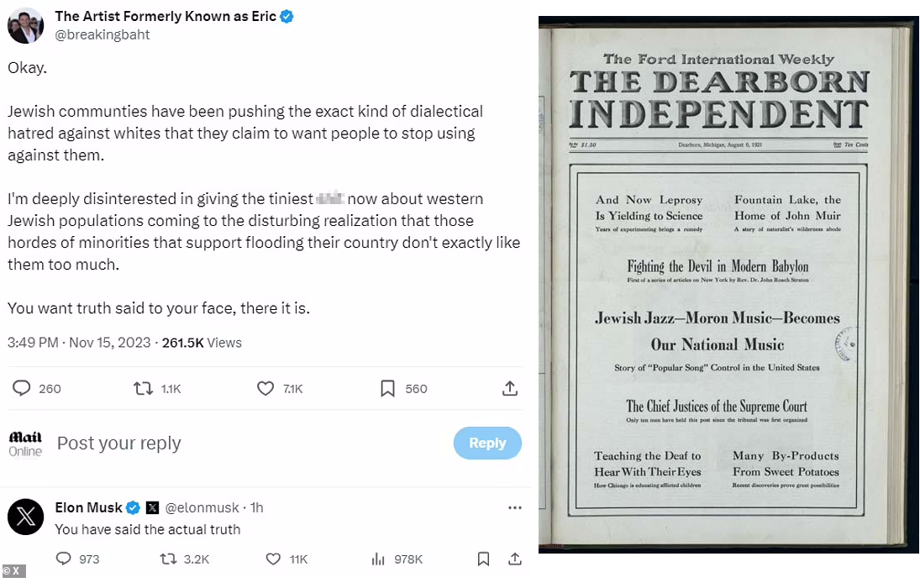
Task: Click the Post your reply input field
Action: point(118,443)
